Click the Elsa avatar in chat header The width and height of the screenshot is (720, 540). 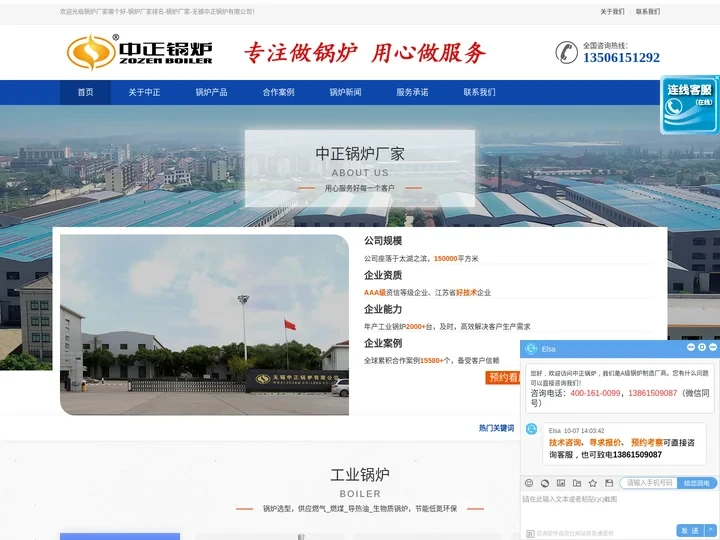click(531, 349)
